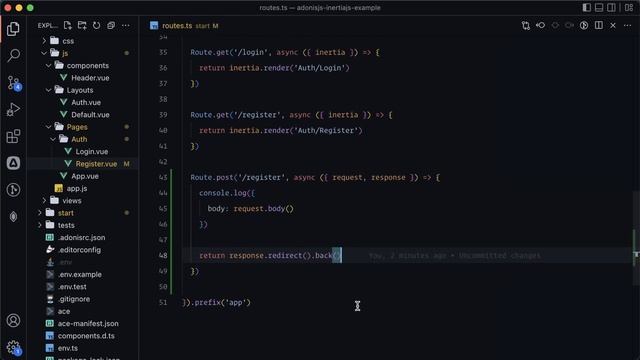Open the Git Graph activity icon
This screenshot has width=640, height=360.
[x=13, y=190]
